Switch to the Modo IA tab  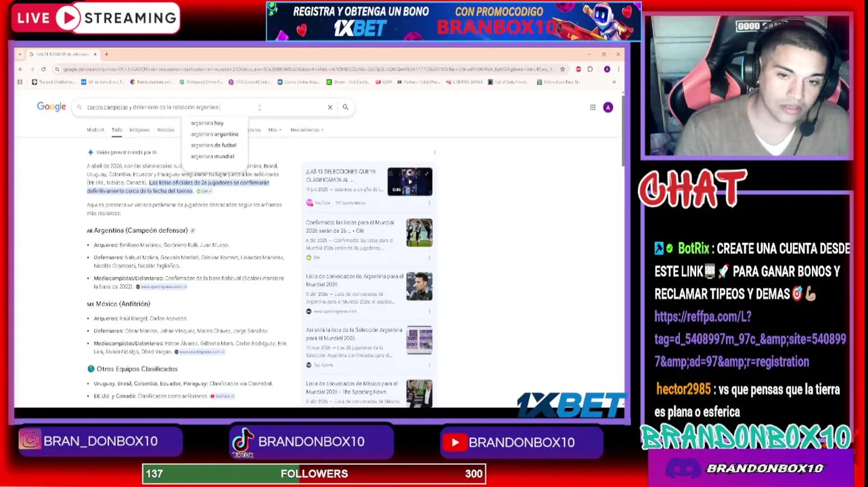tap(95, 130)
